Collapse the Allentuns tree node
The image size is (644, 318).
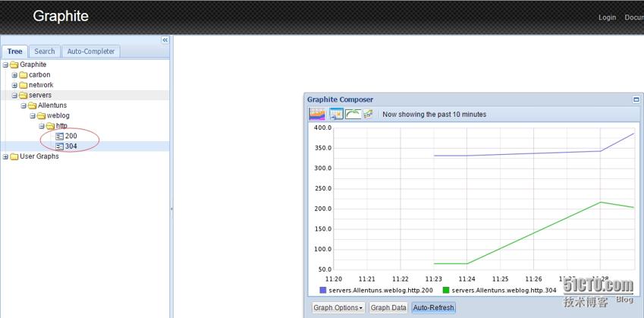(24, 105)
